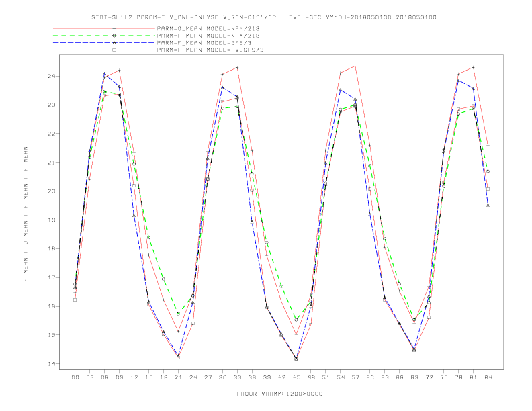
Task: Click x-axis tick label 72
Action: (x=429, y=377)
